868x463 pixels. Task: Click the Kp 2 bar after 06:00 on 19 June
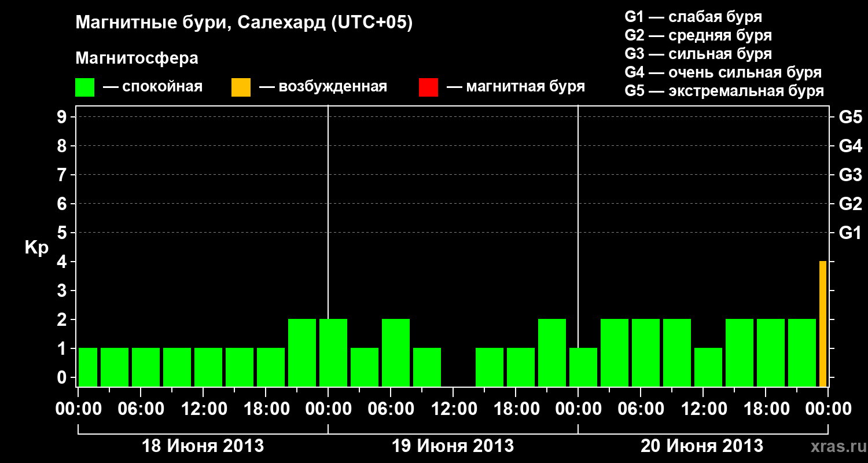coord(396,353)
